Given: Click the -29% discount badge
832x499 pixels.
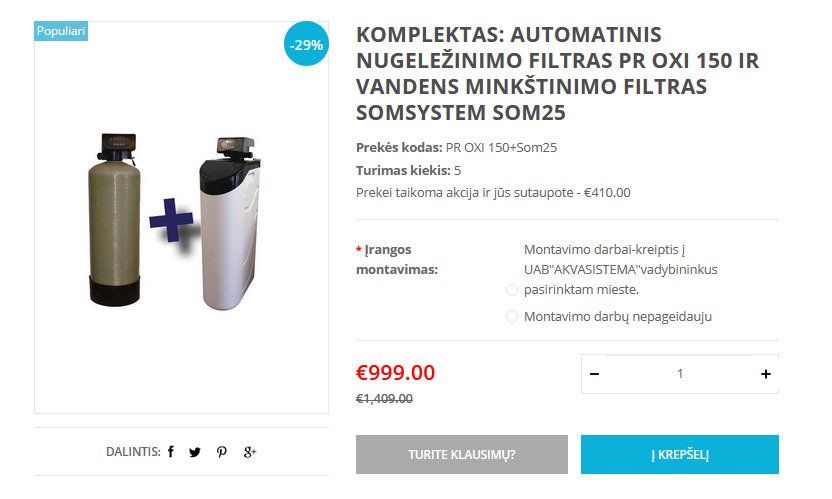Looking at the screenshot, I should click(306, 44).
